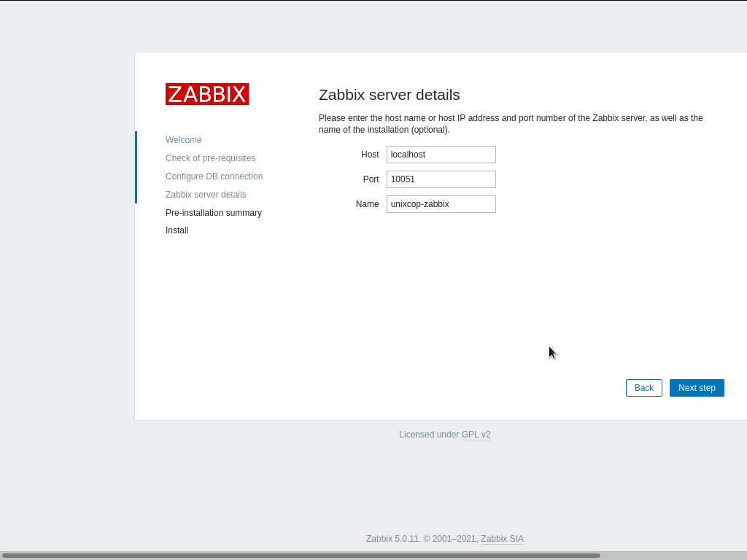The width and height of the screenshot is (747, 560).
Task: Click the Zabbix server details heading
Action: 390,95
